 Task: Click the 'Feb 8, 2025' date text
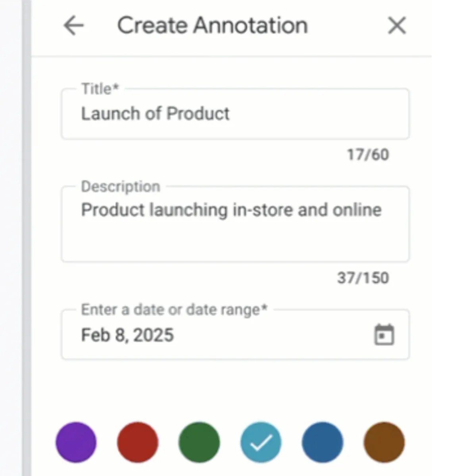coord(127,334)
